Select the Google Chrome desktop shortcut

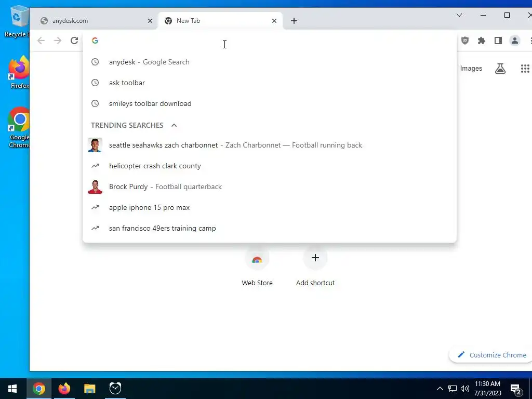19,128
